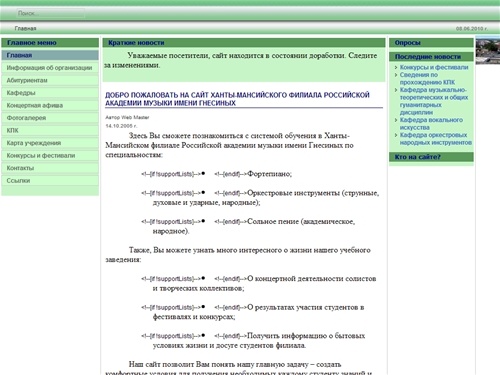Open "Конкурсы и фестивали" in main menu
Image resolution: width=500 pixels, height=375 pixels.
(x=50, y=156)
